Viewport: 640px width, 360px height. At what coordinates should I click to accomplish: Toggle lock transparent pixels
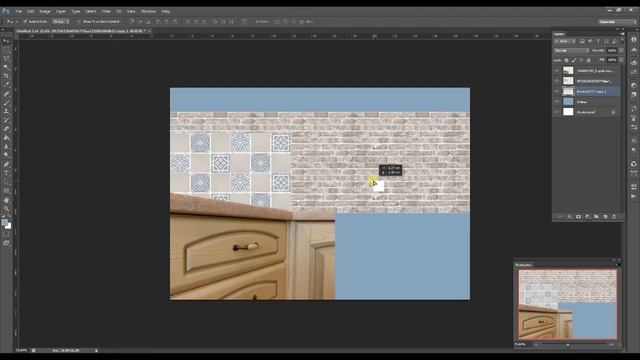[567, 60]
